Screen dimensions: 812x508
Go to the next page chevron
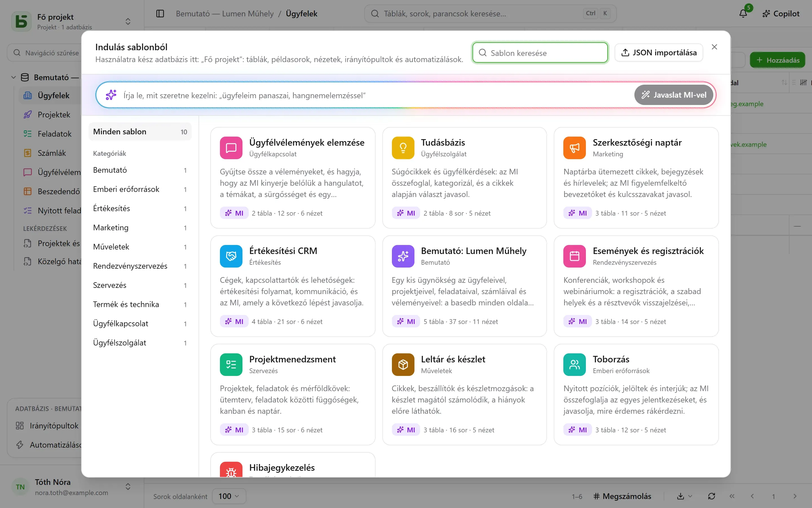pyautogui.click(x=795, y=496)
